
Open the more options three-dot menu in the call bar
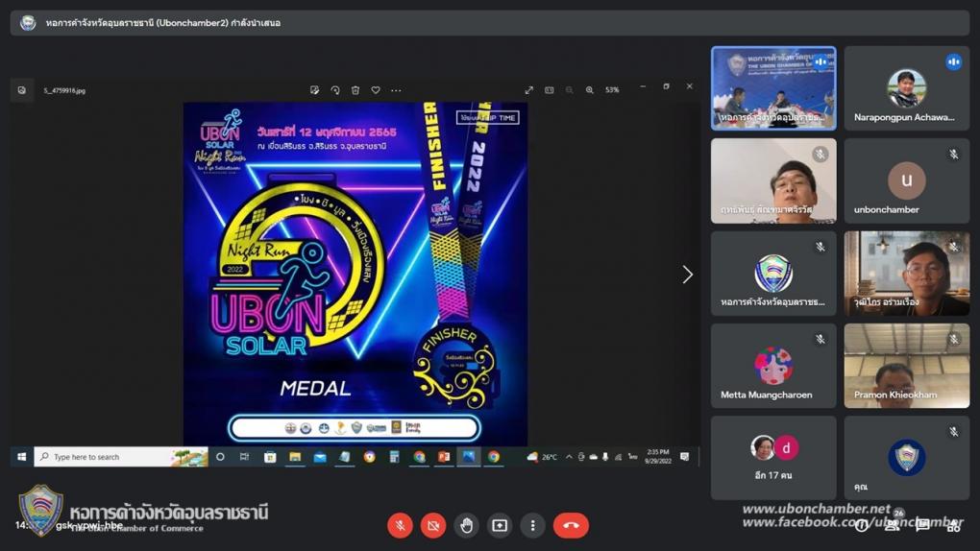tap(532, 525)
